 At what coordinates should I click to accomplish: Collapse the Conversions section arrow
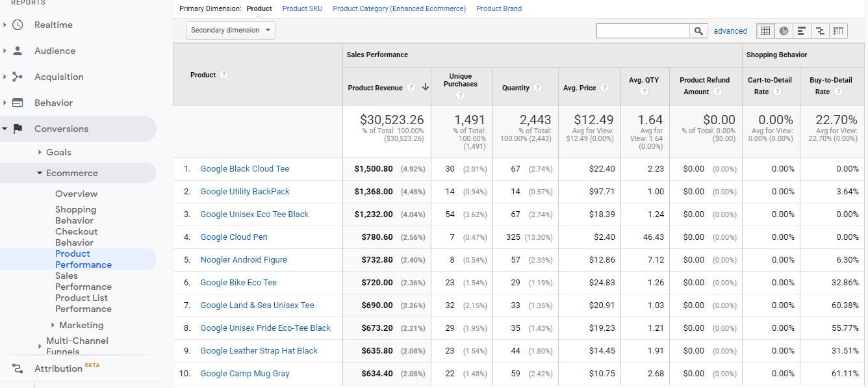5,129
